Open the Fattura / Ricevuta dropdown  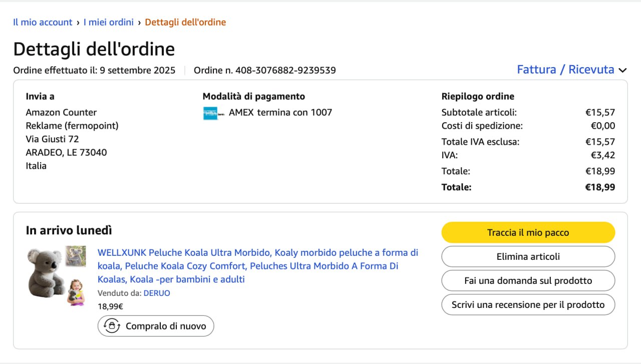click(x=565, y=70)
